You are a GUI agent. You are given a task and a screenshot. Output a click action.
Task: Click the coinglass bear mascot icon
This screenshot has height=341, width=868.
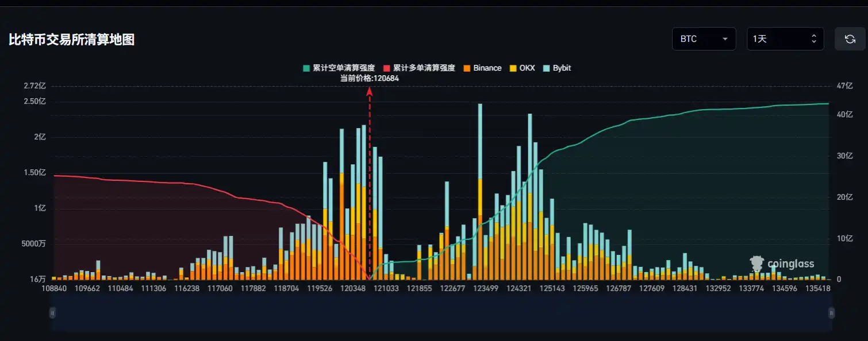pos(756,263)
